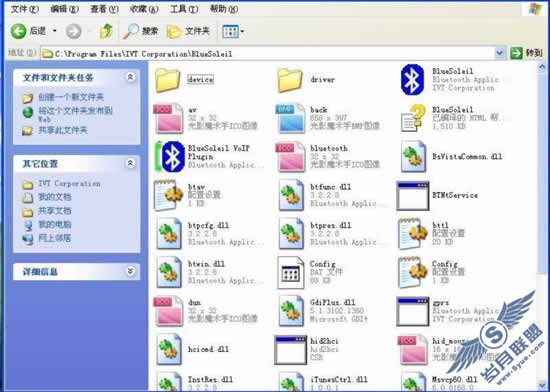Image resolution: width=550 pixels, height=392 pixels.
Task: Open the Views dropdown button
Action: click(233, 32)
